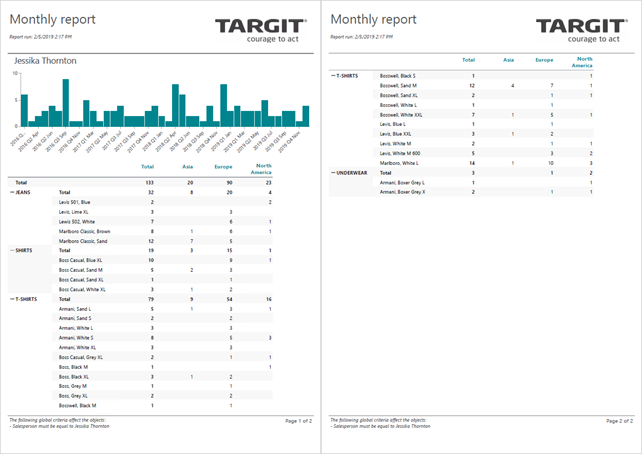Select the Armani, Sand S row
This screenshot has width=642, height=454.
tap(162, 318)
